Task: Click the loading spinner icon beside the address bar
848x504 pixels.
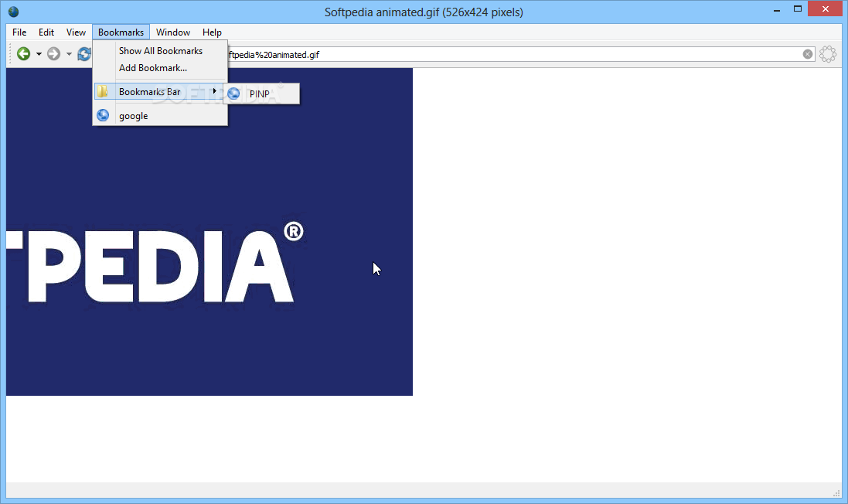Action: point(827,54)
